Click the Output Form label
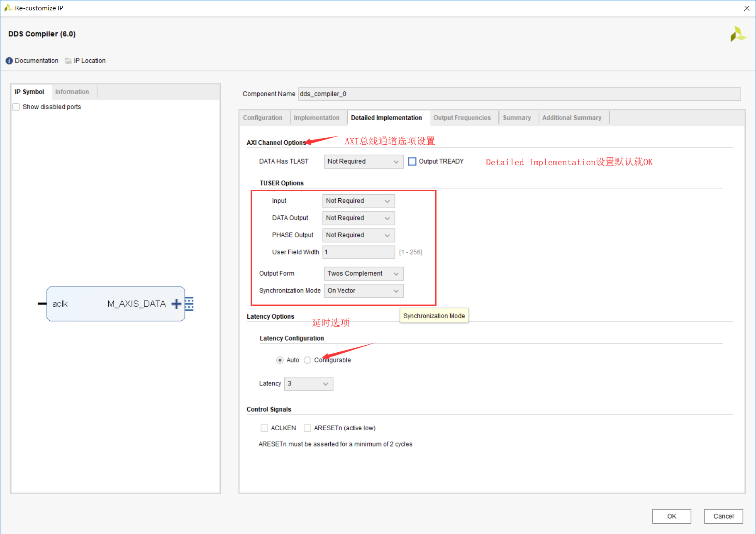The height and width of the screenshot is (534, 756). pos(277,273)
